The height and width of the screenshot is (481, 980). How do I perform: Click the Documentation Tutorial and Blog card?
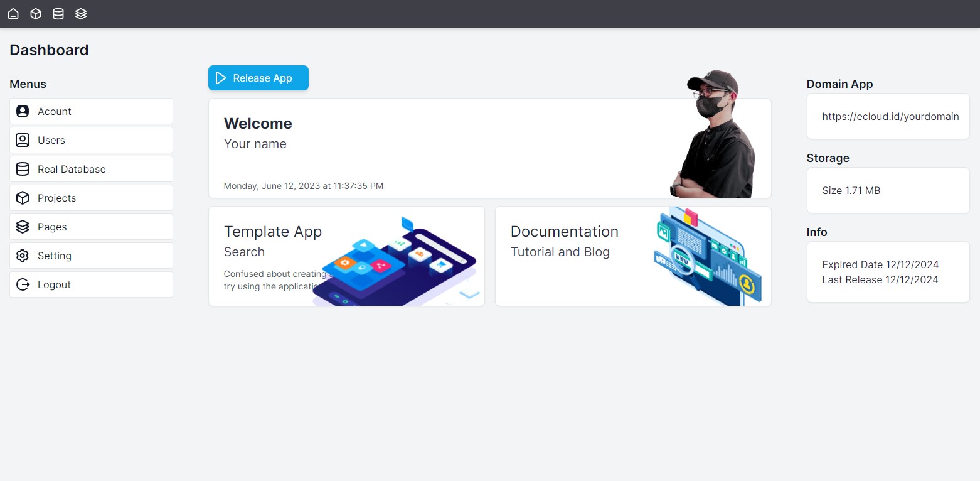click(632, 256)
